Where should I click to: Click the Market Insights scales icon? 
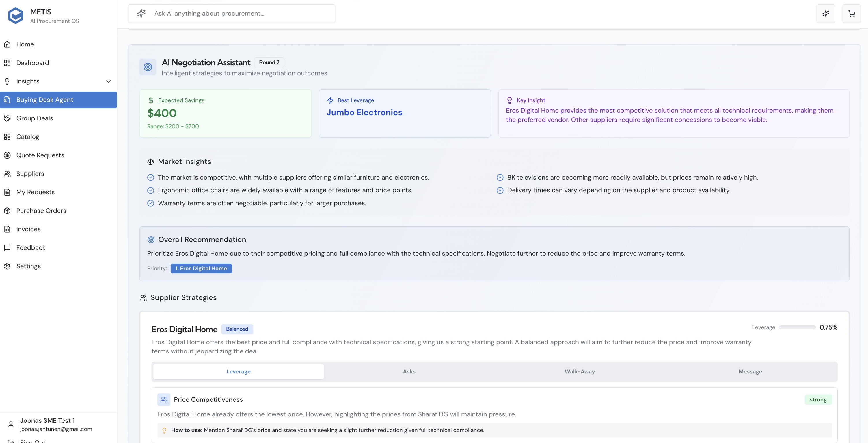pyautogui.click(x=151, y=162)
